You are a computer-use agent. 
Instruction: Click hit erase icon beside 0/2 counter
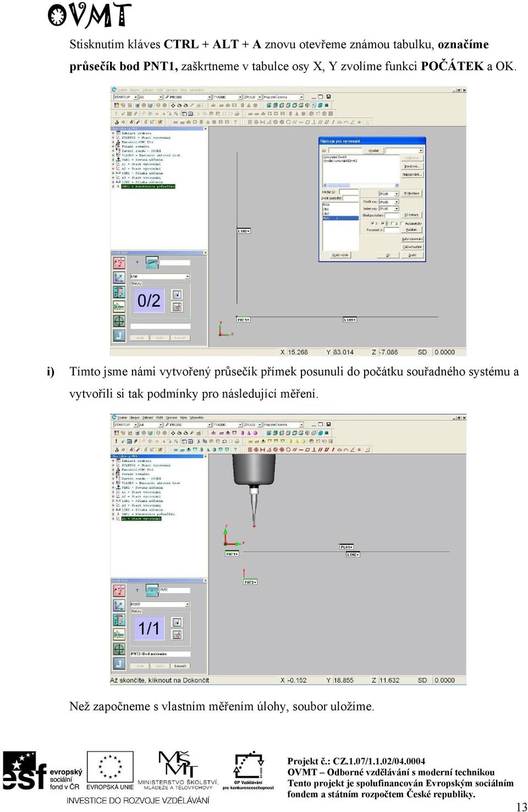pos(177,307)
